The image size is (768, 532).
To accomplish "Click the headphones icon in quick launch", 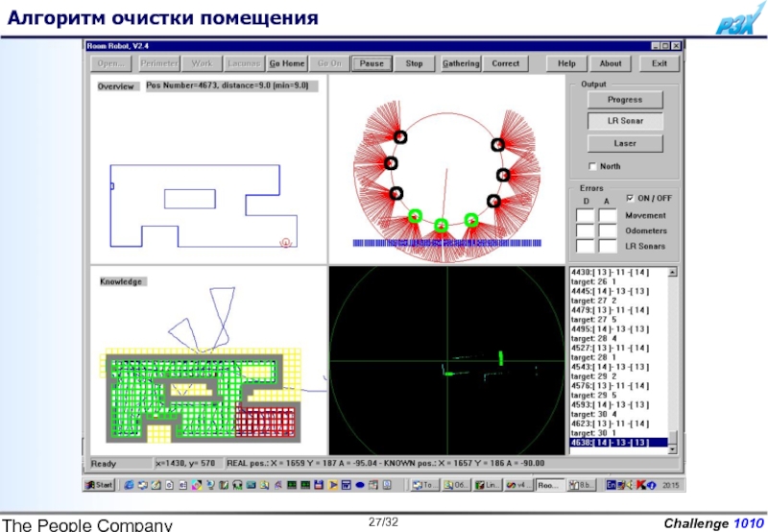I will 237,485.
